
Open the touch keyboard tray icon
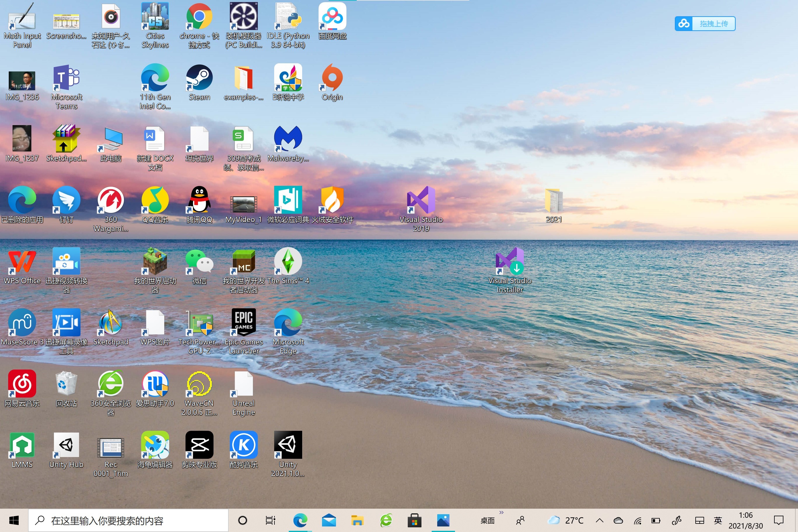tap(700, 520)
